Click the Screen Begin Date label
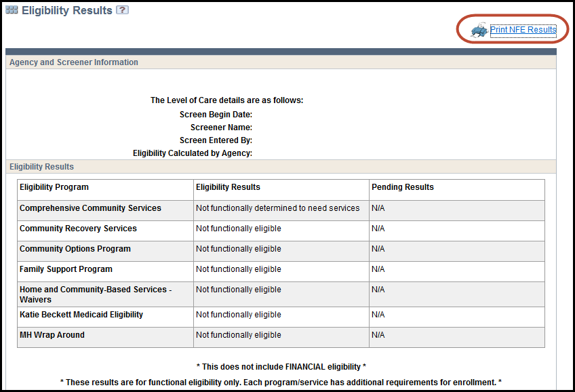Screen dimensions: 575x392 [x=216, y=115]
